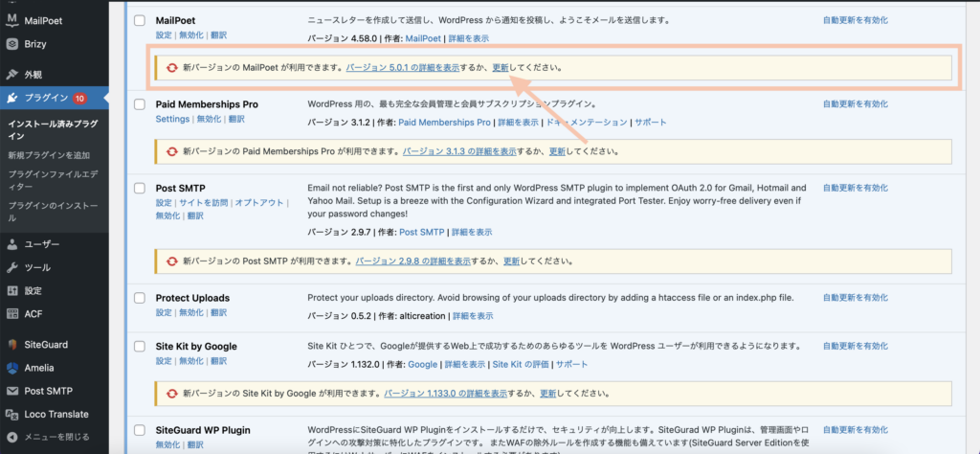Open プラグインのインストール submenu item
This screenshot has width=980, height=454.
coord(53,212)
